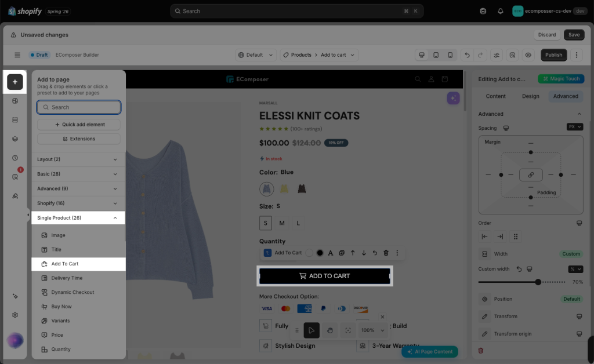
Task: Choose size M option
Action: [x=282, y=223]
